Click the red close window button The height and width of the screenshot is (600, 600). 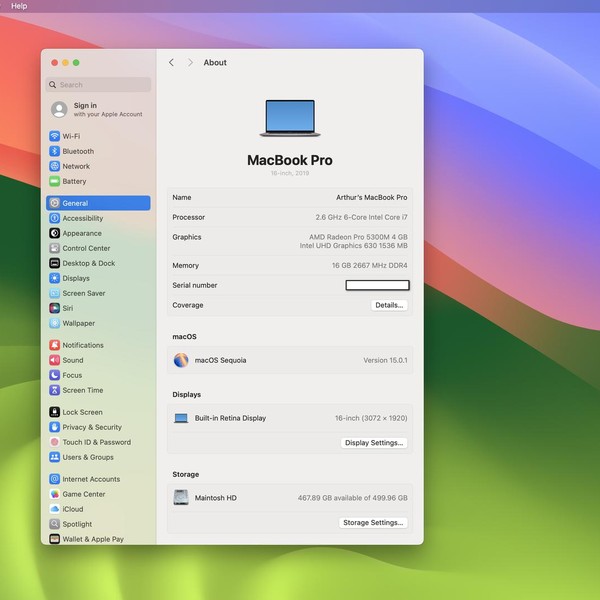point(55,62)
